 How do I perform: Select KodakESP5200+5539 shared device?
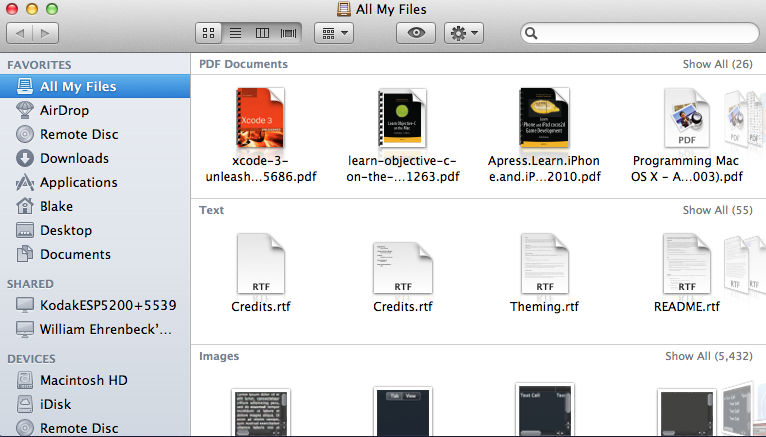pos(95,305)
